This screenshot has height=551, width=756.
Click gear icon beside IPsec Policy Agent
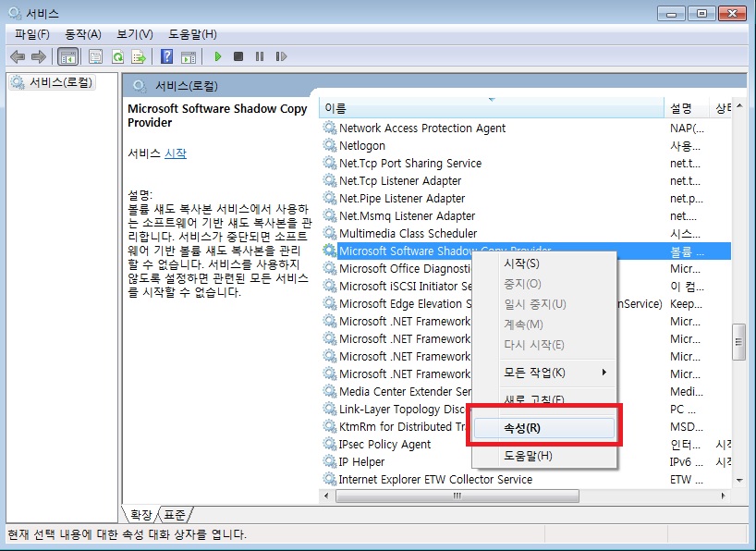click(330, 444)
